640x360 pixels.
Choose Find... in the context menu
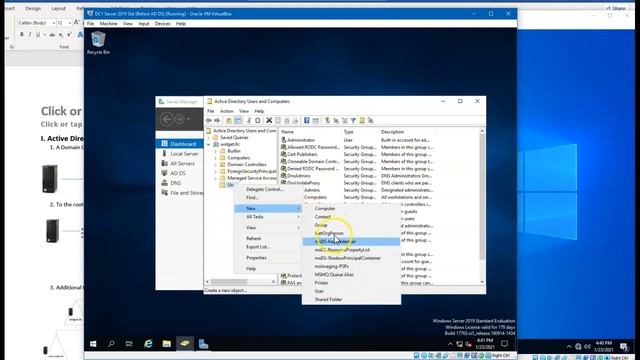click(268, 198)
